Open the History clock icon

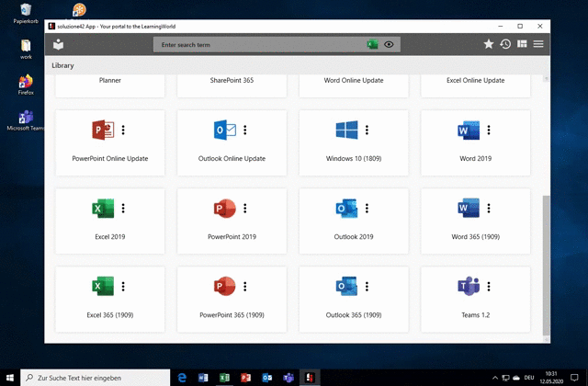pyautogui.click(x=505, y=44)
